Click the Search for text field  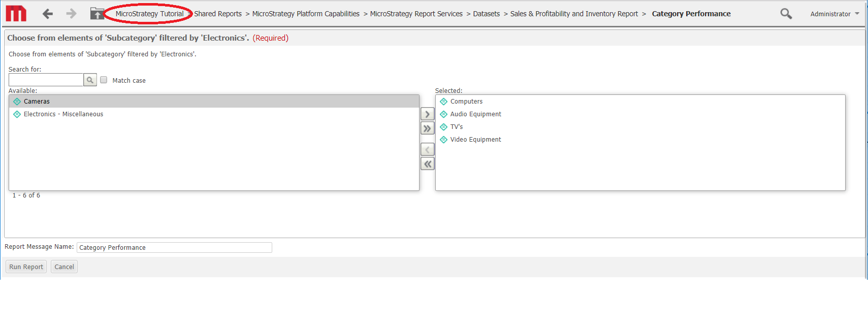pyautogui.click(x=46, y=80)
